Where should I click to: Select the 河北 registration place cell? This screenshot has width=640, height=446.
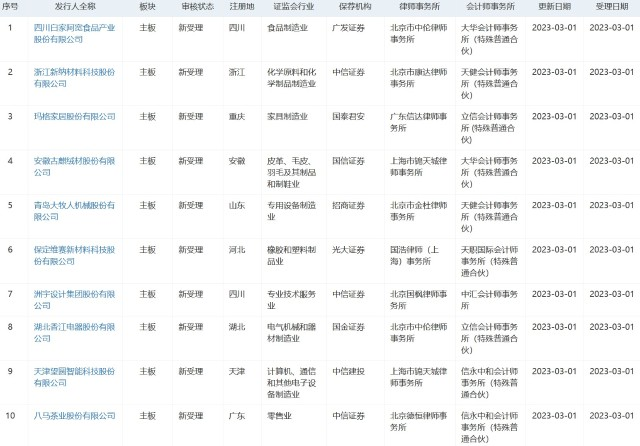tap(237, 250)
